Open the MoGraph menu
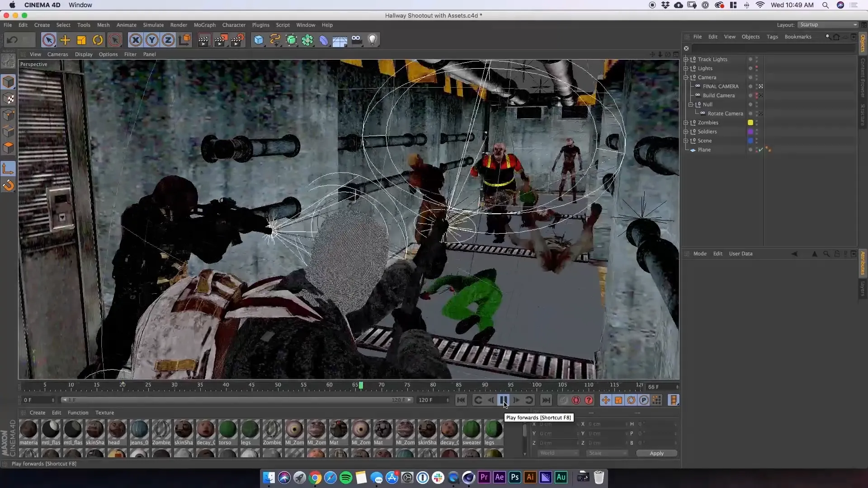Image resolution: width=868 pixels, height=488 pixels. tap(204, 25)
